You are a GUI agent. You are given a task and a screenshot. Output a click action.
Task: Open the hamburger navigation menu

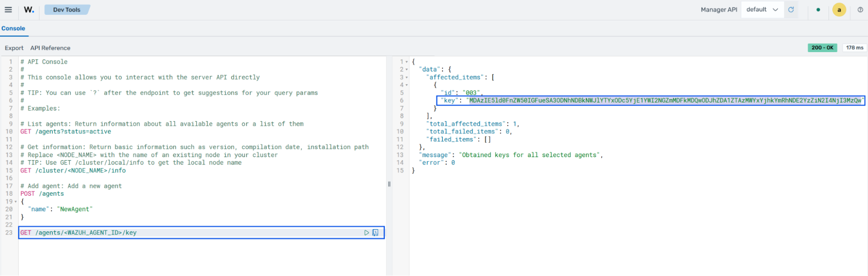[8, 10]
